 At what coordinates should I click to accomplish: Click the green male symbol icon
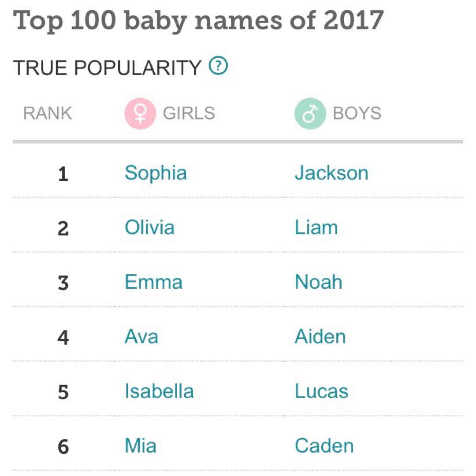click(310, 114)
